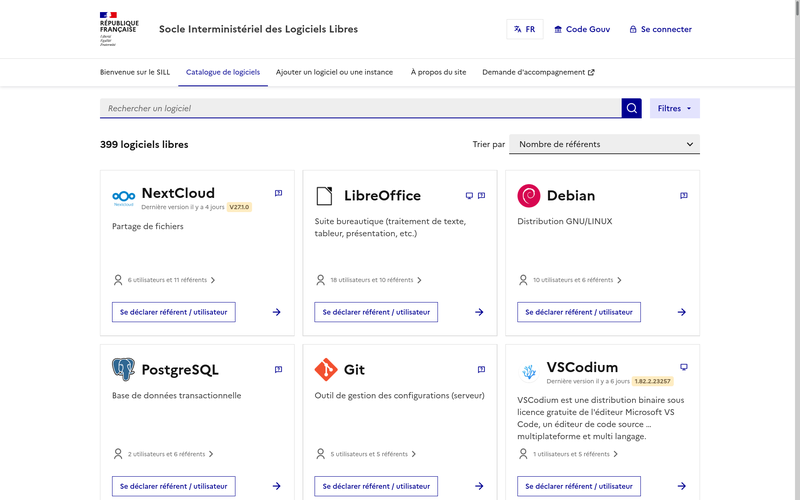Viewport: 800px width, 500px height.
Task: Click the République Française logo
Action: [119, 29]
